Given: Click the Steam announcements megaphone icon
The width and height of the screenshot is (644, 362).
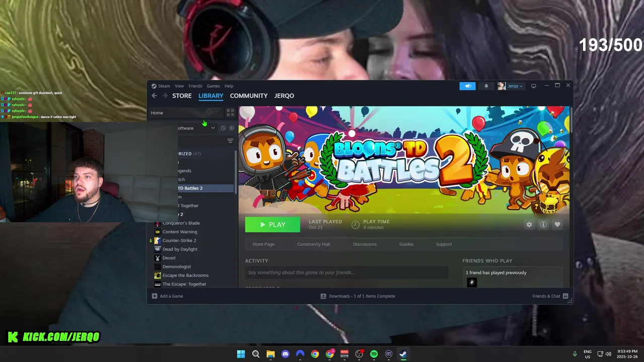Looking at the screenshot, I should (467, 86).
